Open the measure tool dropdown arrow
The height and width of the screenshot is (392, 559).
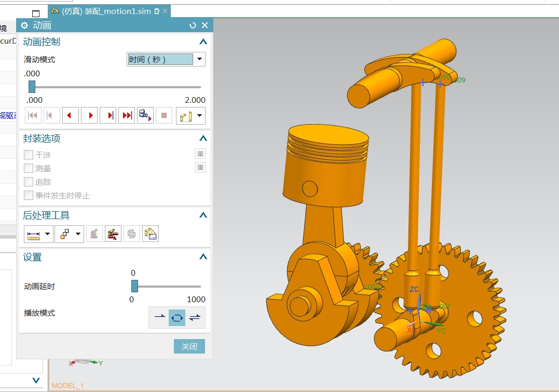[x=47, y=234]
